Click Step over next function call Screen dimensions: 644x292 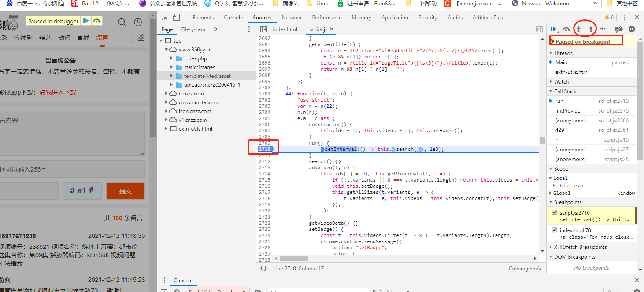click(x=566, y=29)
